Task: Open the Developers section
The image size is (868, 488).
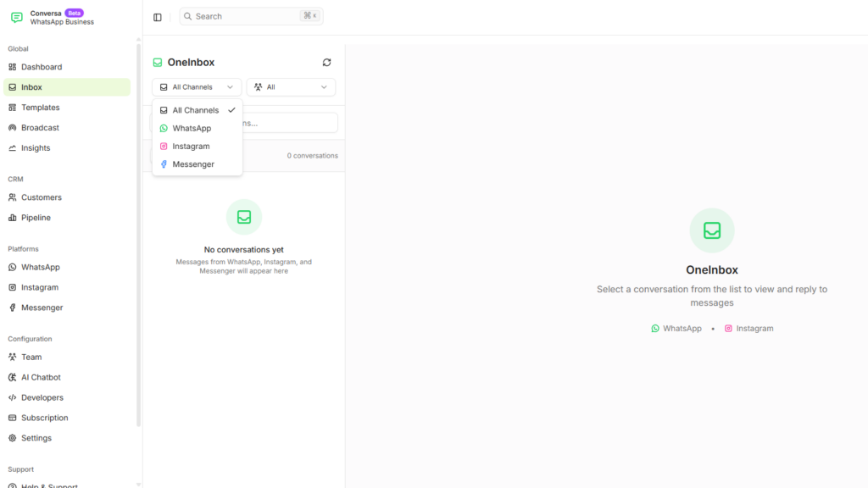Action: pos(42,398)
